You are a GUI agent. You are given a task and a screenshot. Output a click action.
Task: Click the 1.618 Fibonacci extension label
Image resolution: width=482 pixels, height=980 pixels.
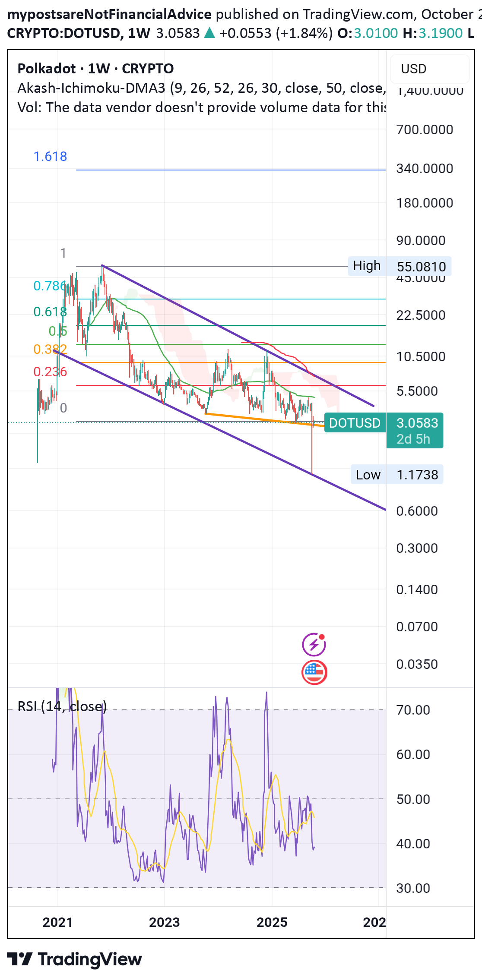tap(50, 156)
